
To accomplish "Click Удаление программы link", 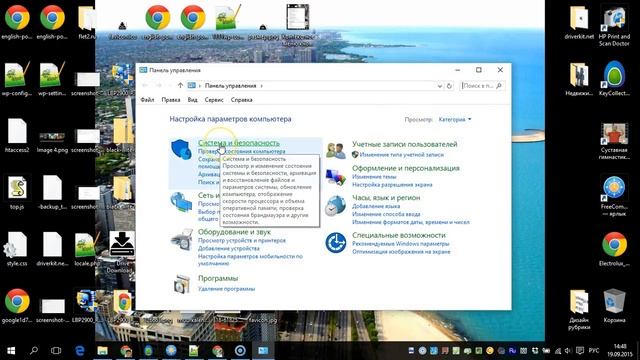I will (227, 289).
